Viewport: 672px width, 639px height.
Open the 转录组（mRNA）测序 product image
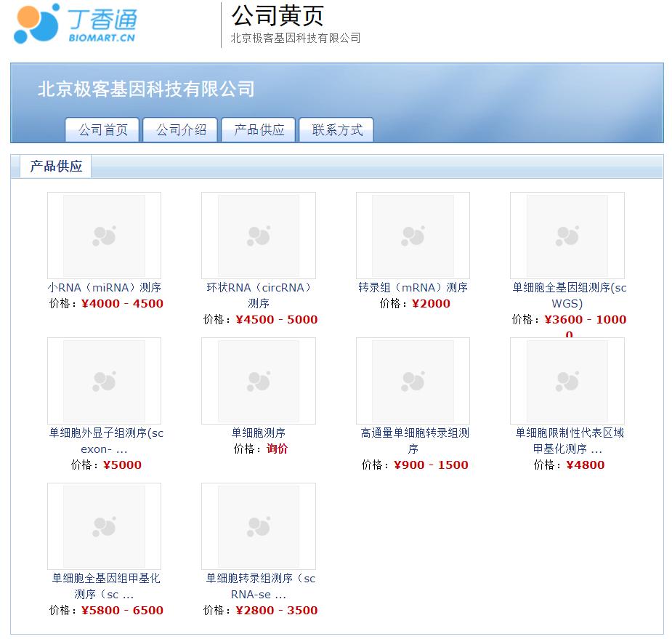click(x=413, y=236)
